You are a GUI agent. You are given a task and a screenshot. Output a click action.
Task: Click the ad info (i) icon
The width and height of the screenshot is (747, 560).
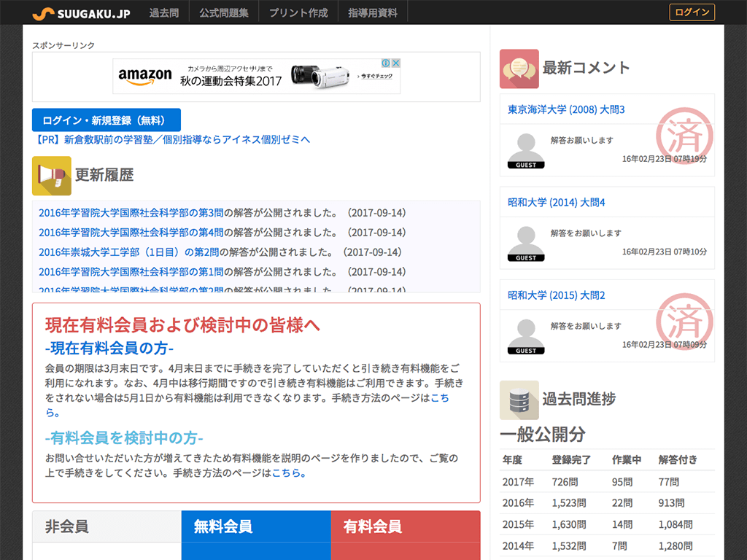coord(387,63)
